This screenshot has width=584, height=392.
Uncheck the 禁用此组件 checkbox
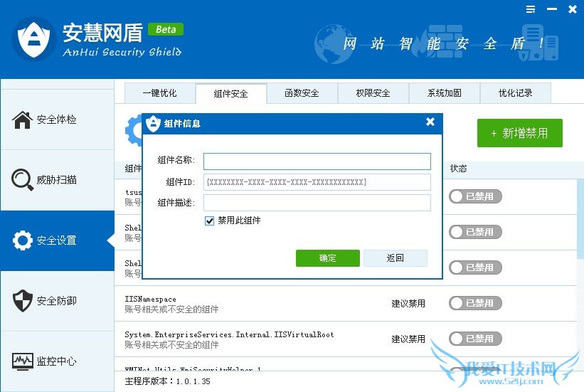click(x=209, y=221)
